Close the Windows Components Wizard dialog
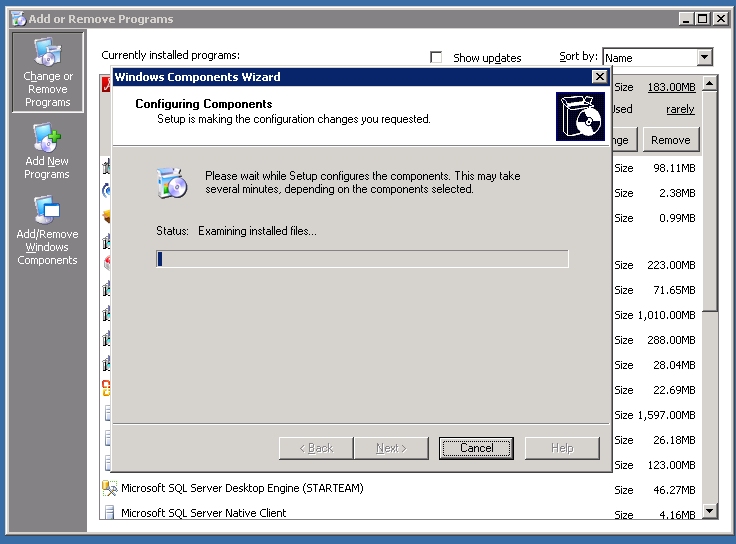 click(599, 77)
